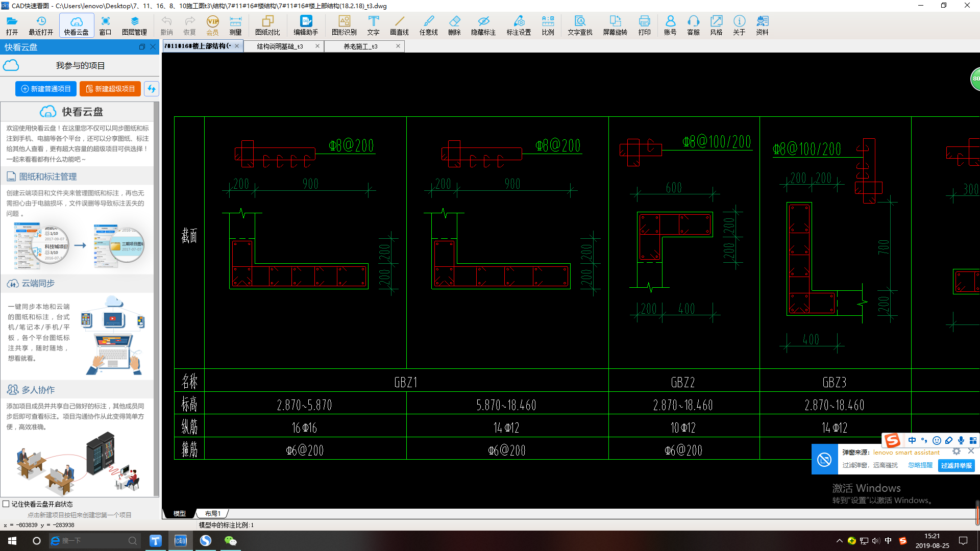This screenshot has height=551, width=980.
Task: Select 图形识别 shape recognition tool
Action: point(344,25)
